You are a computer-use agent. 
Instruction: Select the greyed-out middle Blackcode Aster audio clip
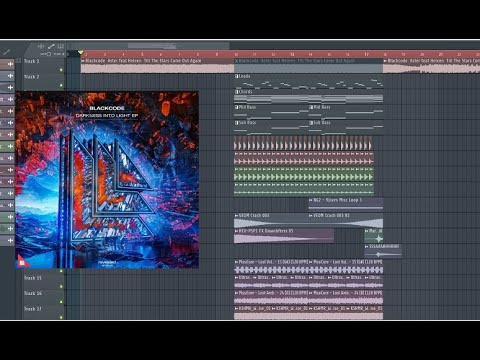[x=308, y=66]
